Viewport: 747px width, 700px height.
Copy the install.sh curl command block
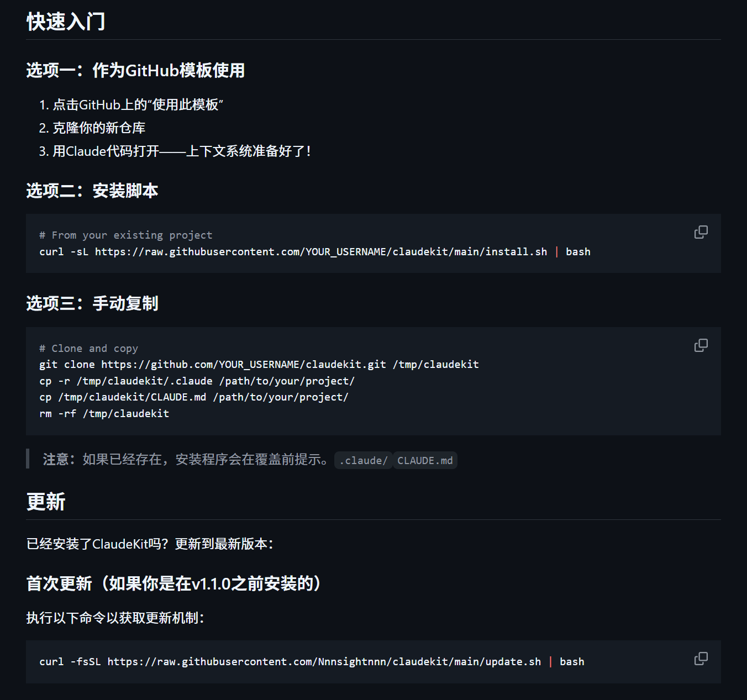pos(701,232)
